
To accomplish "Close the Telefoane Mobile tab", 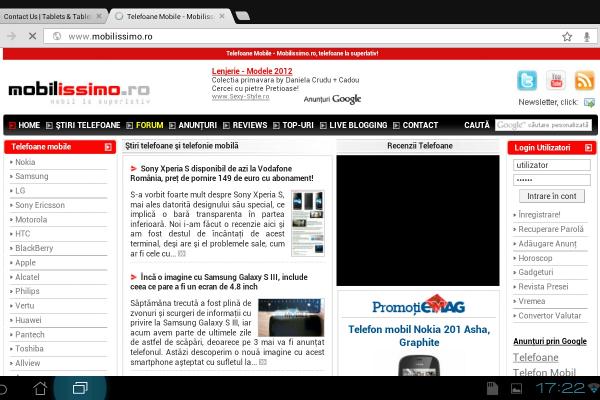I will [x=222, y=16].
